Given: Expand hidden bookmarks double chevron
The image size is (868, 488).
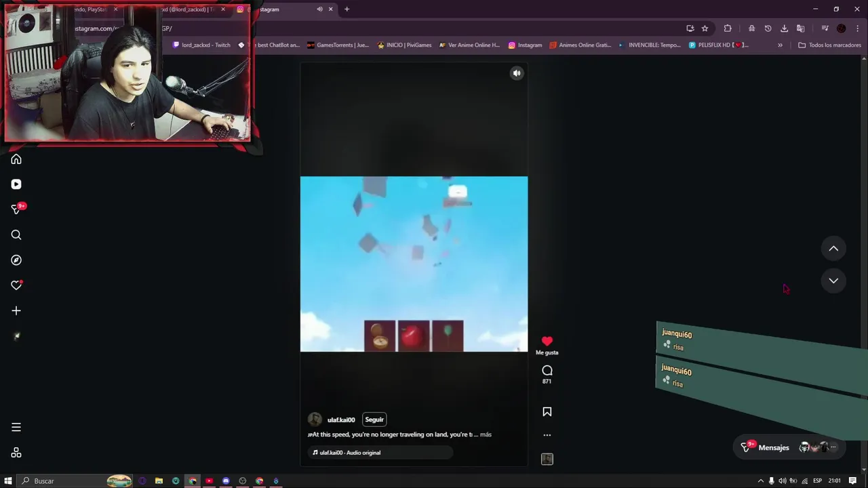Looking at the screenshot, I should point(780,45).
